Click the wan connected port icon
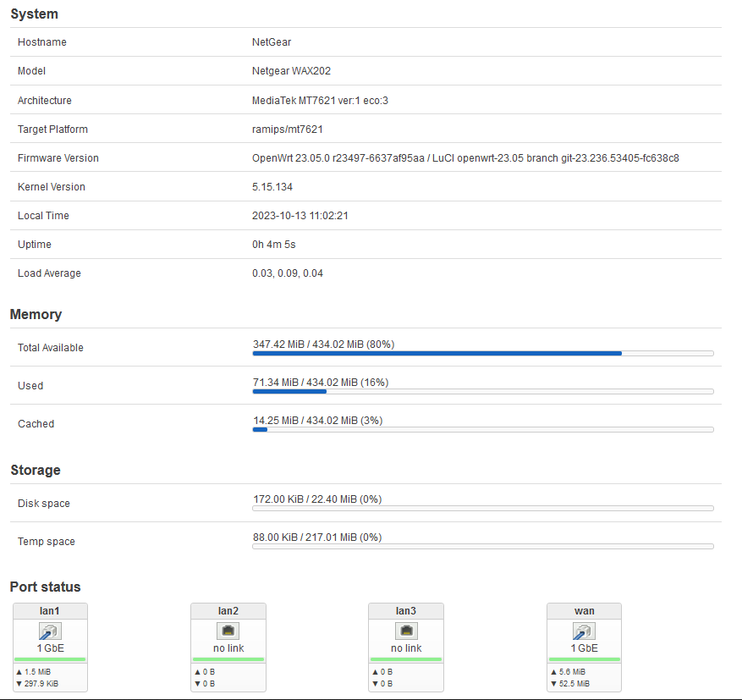This screenshot has height=700, width=742. (584, 631)
